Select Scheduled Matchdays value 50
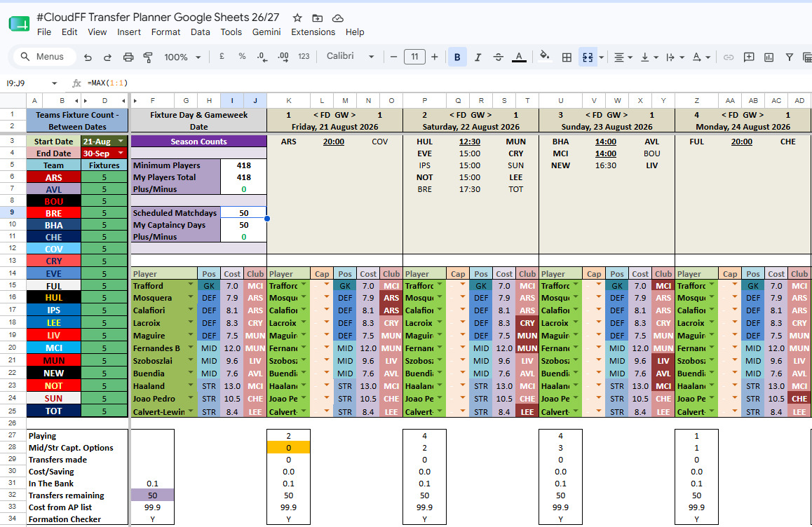The height and width of the screenshot is (527, 812). coord(243,213)
